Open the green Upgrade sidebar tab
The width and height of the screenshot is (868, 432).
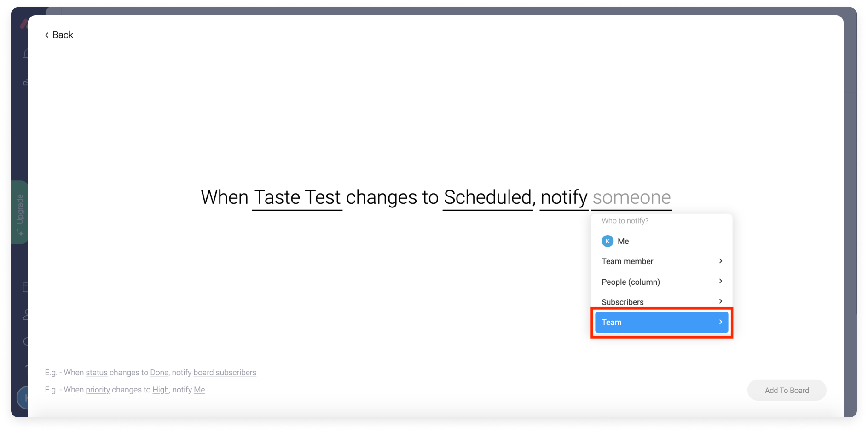(x=19, y=212)
